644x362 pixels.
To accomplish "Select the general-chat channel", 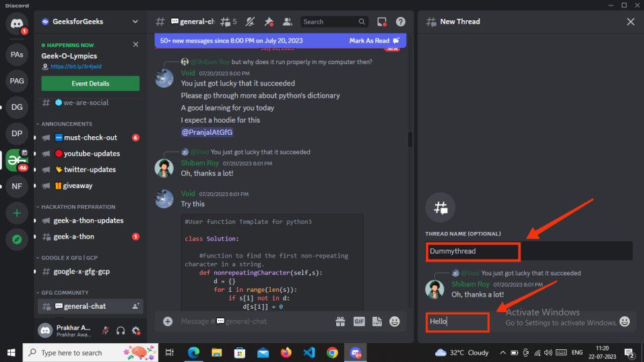I will [90, 307].
